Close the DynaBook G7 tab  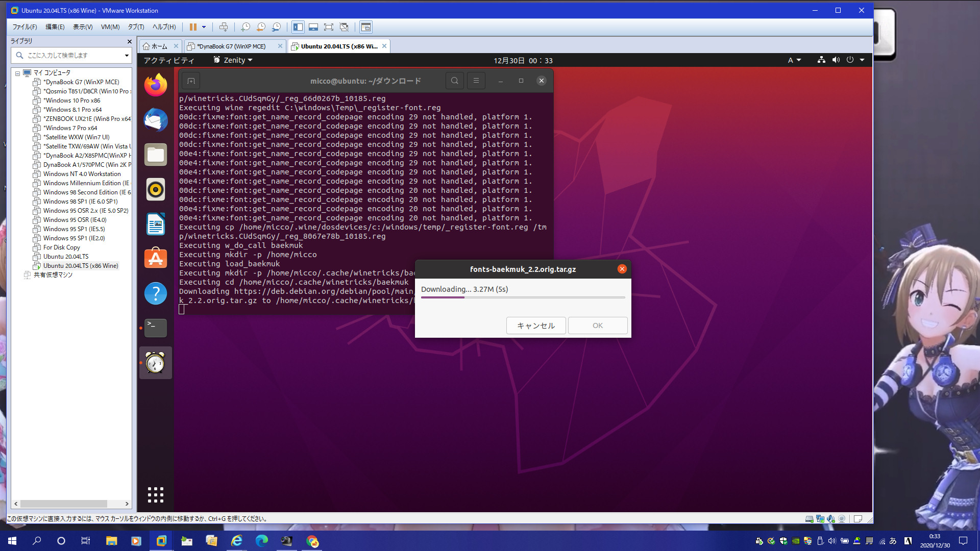tap(280, 46)
